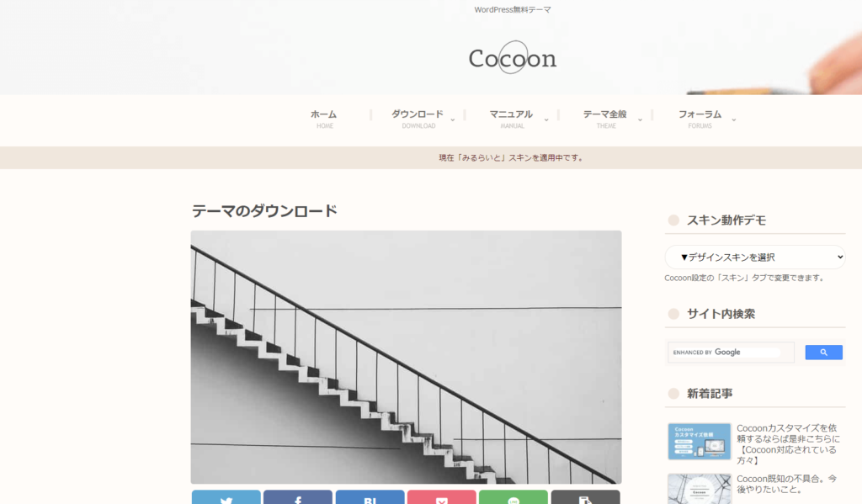Click the blue Google search magnifier button
The image size is (862, 504).
tap(823, 353)
